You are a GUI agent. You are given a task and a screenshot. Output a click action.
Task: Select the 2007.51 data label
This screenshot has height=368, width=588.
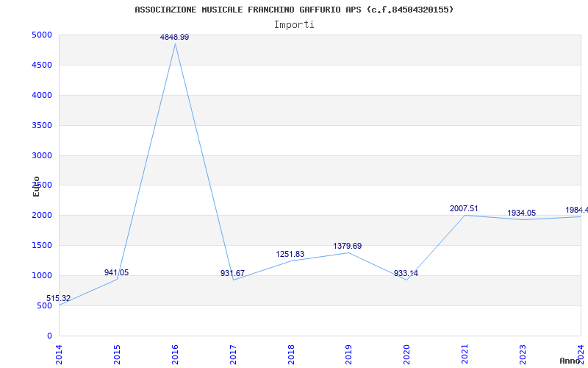[x=464, y=209]
